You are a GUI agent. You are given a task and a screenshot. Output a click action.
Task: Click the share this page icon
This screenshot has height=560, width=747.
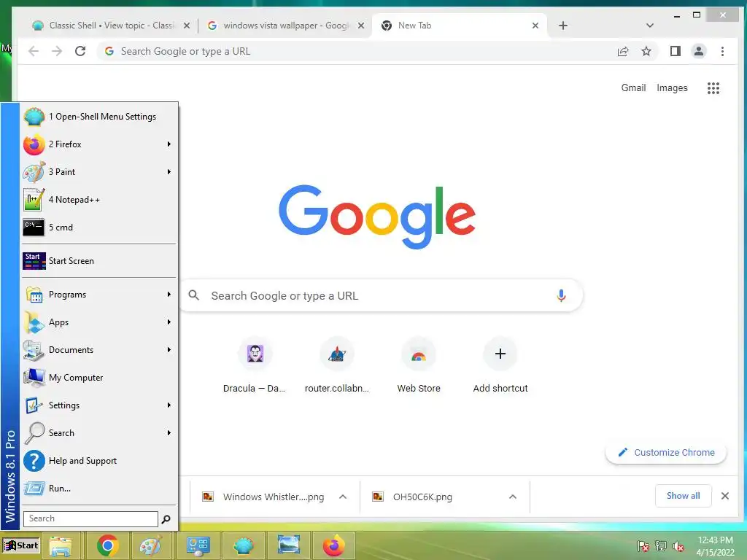point(623,52)
